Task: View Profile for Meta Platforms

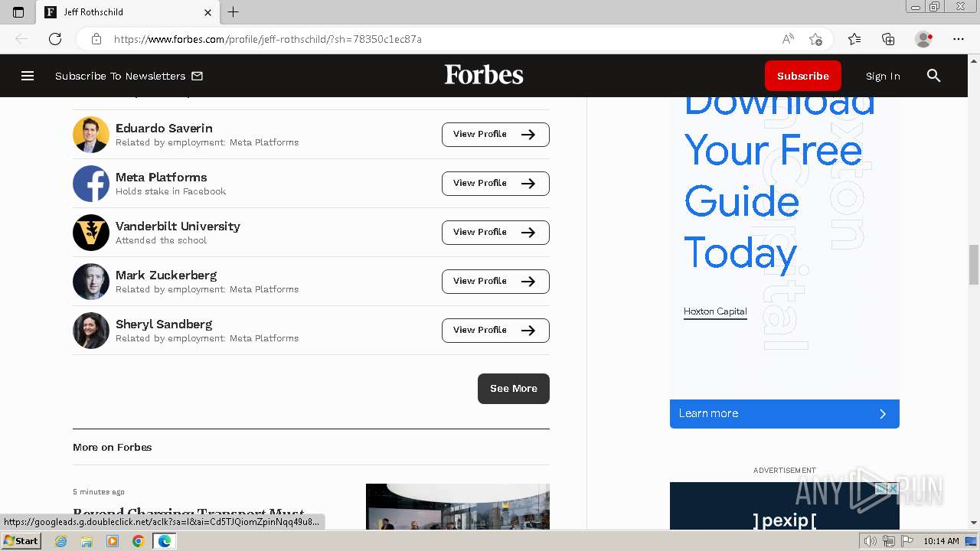Action: point(495,184)
